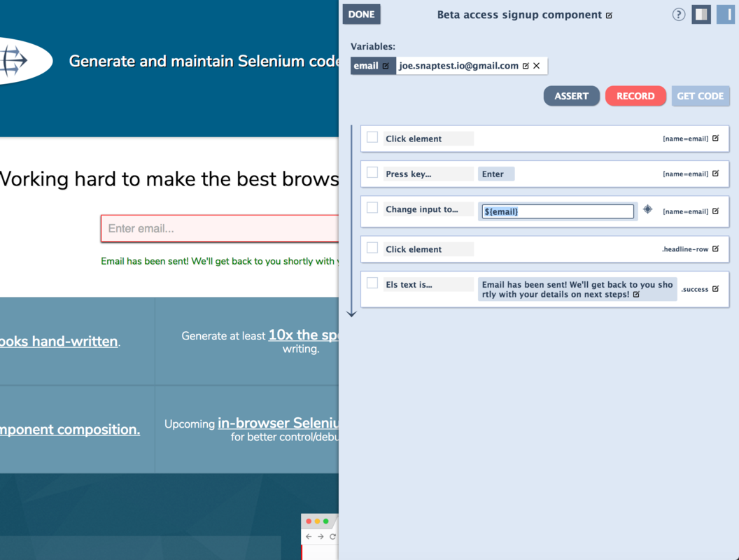Click the GET CODE button
739x560 pixels.
click(701, 96)
